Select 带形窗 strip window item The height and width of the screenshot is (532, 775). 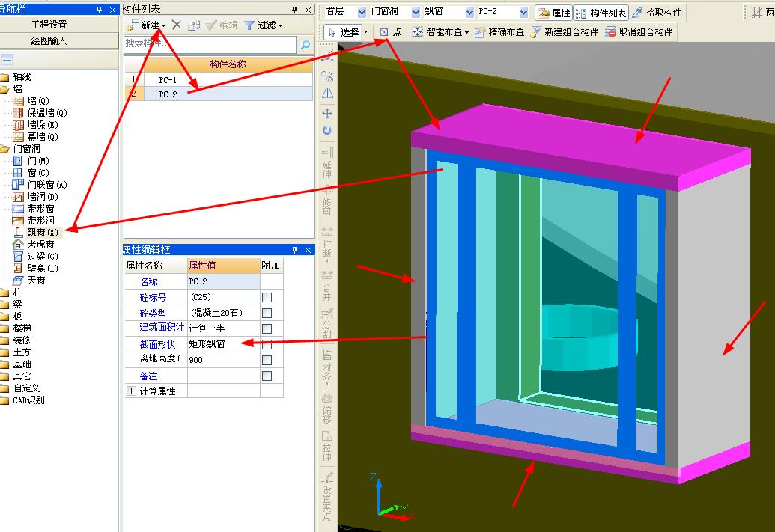34,209
